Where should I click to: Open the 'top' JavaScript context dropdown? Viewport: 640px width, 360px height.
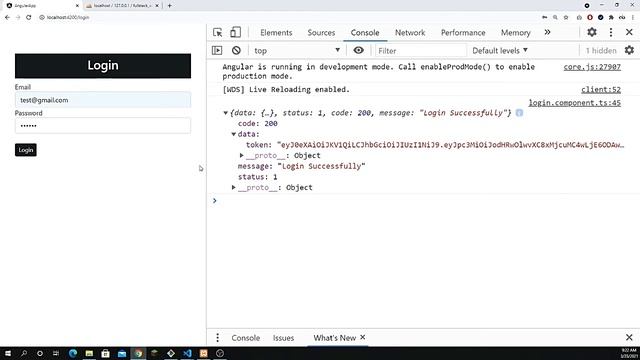[x=297, y=50]
